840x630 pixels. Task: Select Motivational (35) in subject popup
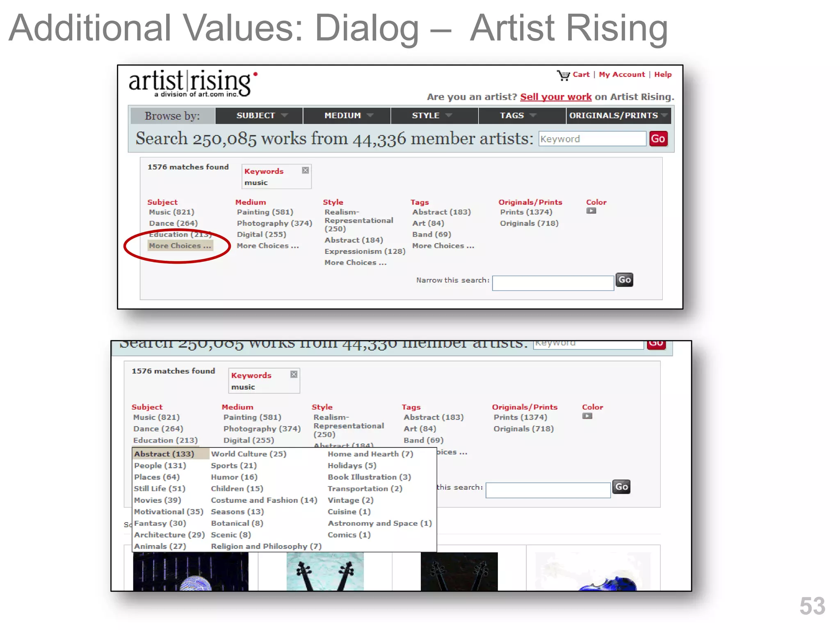169,511
